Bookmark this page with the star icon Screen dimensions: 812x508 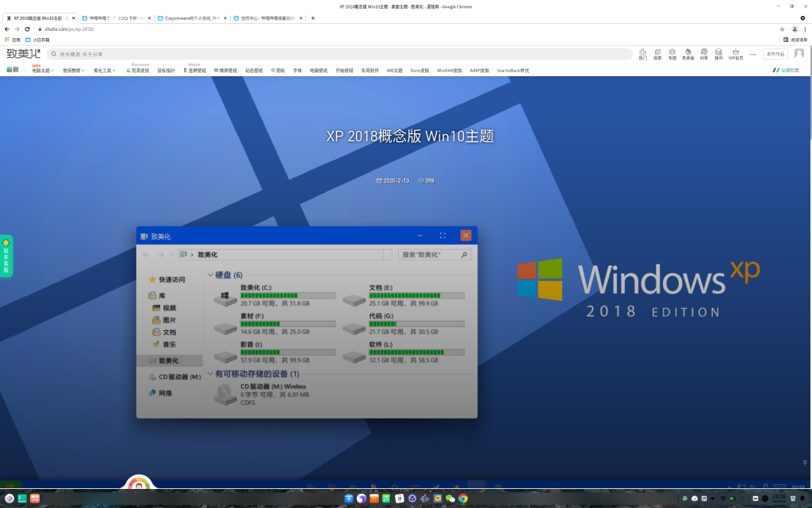(x=782, y=29)
